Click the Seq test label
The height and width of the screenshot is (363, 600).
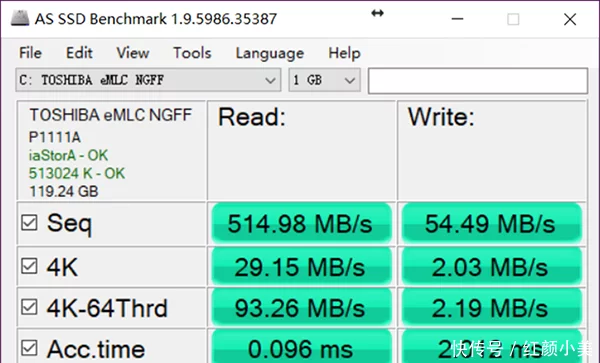pos(69,224)
